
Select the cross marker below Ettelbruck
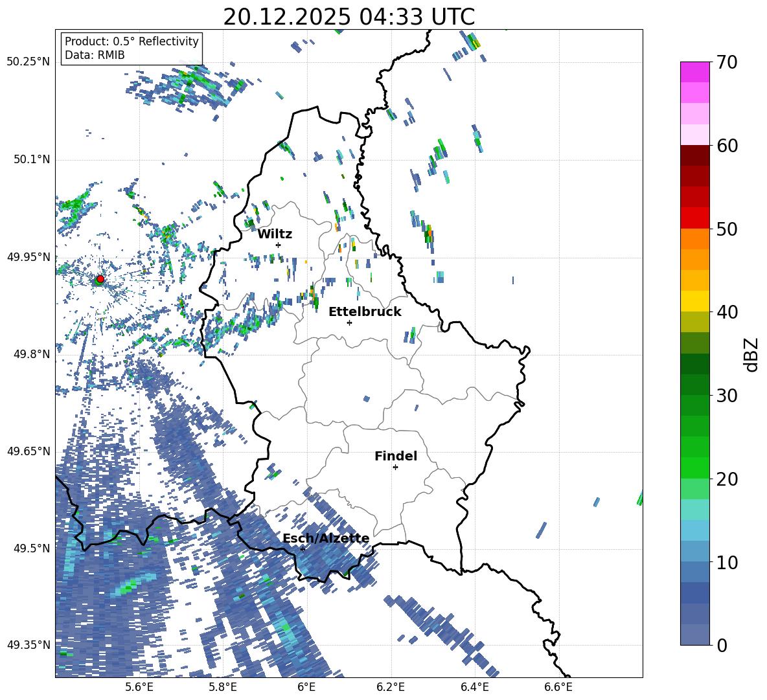(x=349, y=322)
